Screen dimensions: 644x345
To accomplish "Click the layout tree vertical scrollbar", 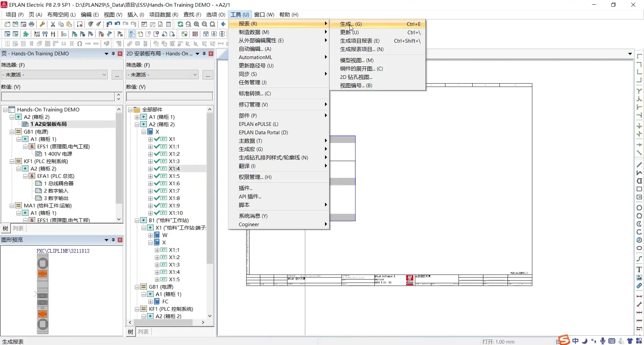I will (210, 188).
